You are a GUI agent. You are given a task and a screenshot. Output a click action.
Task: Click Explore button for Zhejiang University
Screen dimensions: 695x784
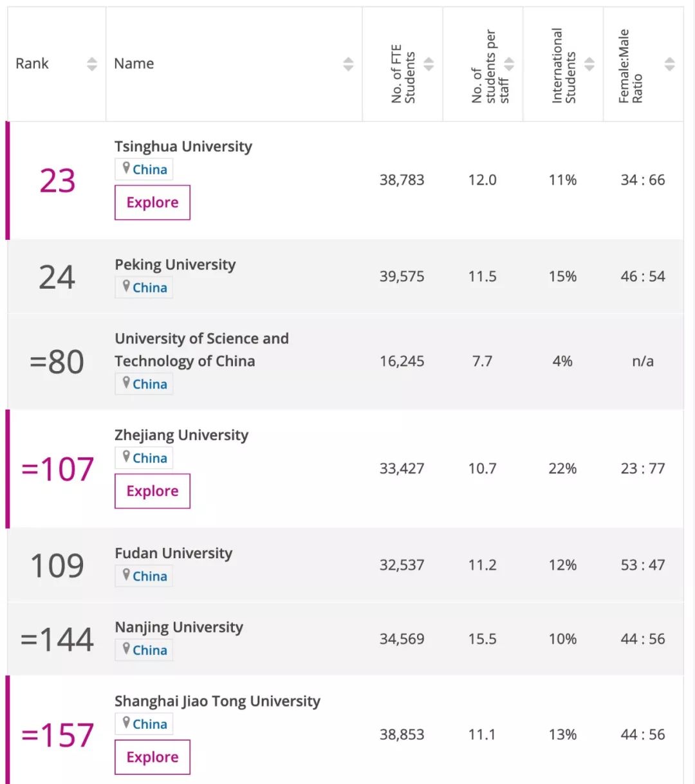pos(153,491)
